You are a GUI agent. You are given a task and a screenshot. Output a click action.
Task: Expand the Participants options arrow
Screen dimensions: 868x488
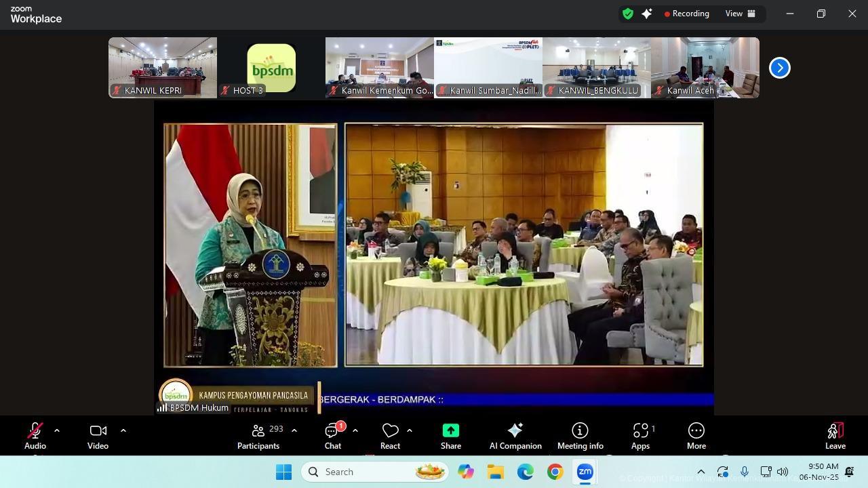[x=294, y=430]
